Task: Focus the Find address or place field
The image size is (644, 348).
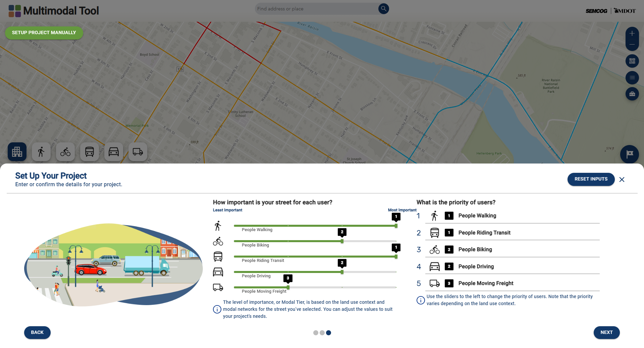Action: pos(316,9)
